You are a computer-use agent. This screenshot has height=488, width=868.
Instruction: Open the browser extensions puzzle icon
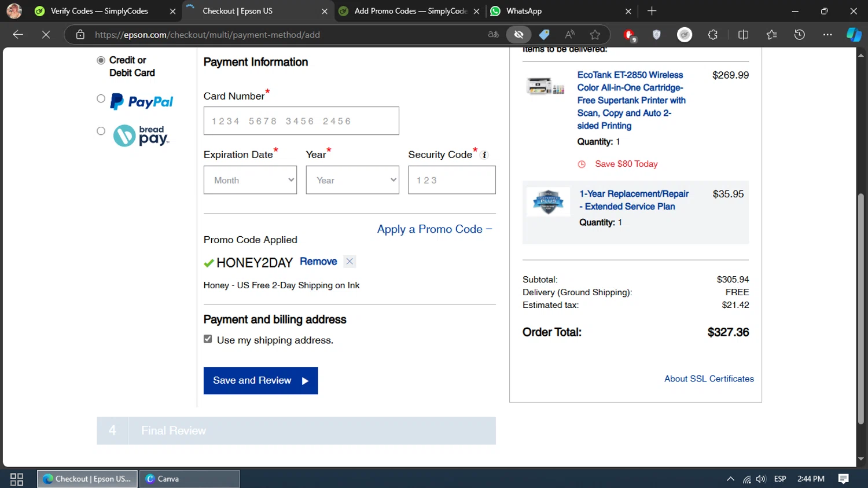[x=713, y=35]
